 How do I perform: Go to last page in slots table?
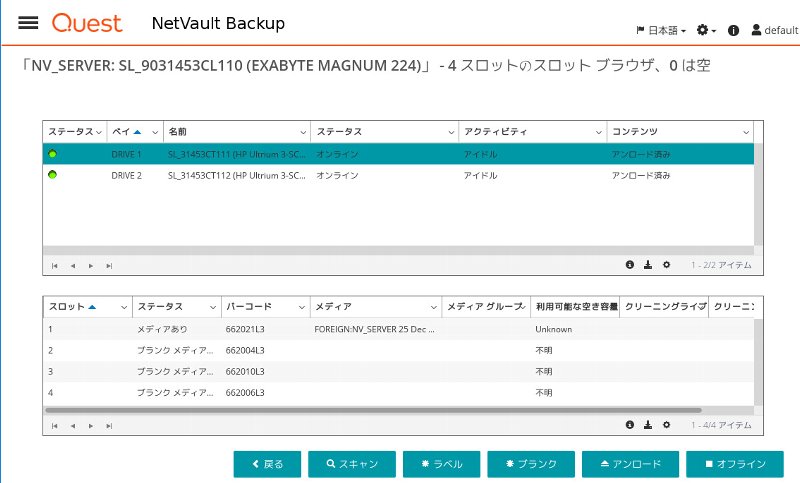click(x=109, y=426)
